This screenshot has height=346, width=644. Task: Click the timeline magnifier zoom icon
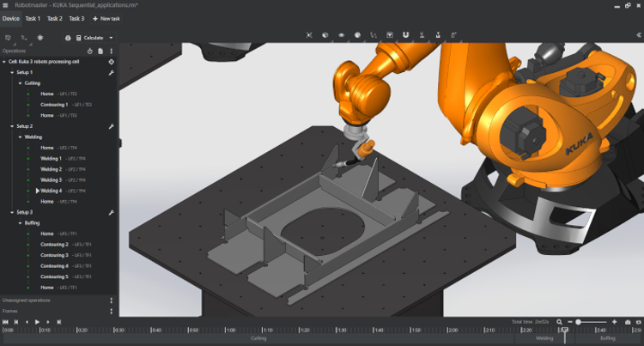point(559,322)
